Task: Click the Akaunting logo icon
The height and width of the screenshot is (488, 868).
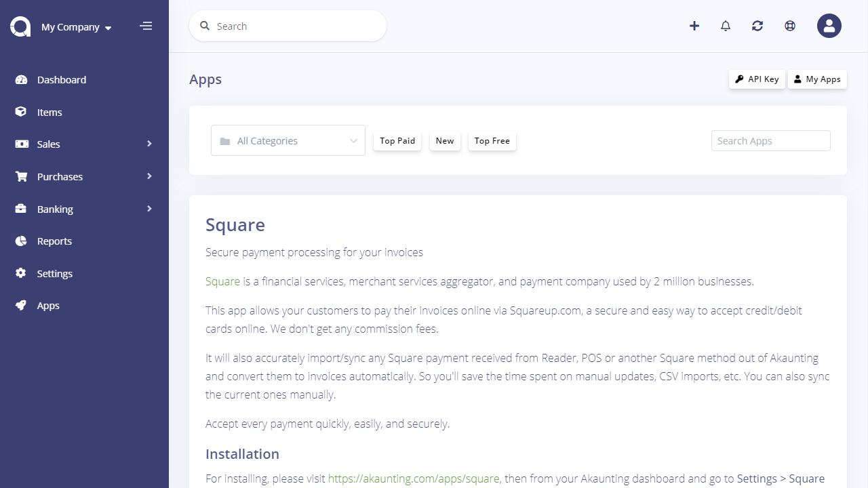Action: (x=20, y=26)
